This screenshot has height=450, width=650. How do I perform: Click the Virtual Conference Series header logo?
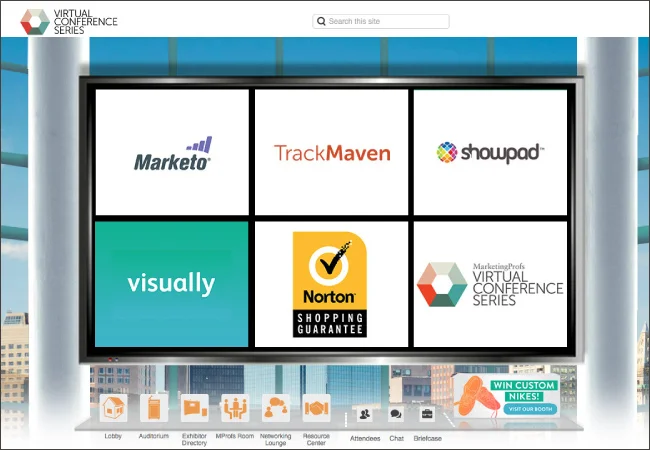(x=69, y=22)
